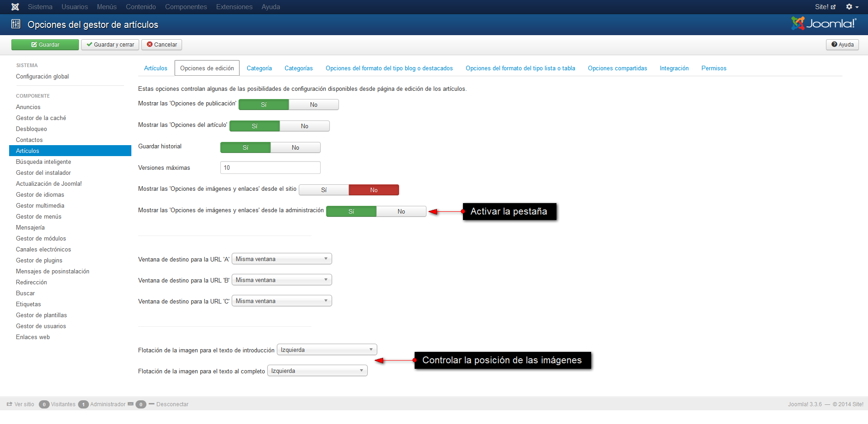Image resolution: width=868 pixels, height=424 pixels.
Task: Click the green Guardar button
Action: [x=45, y=45]
